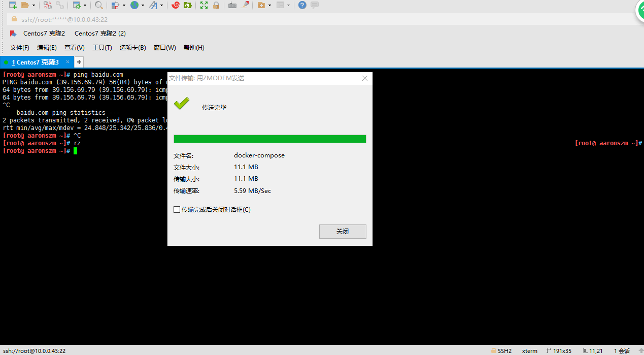Expand the Font dropdown arrow
Image resolution: width=644 pixels, height=355 pixels.
162,5
